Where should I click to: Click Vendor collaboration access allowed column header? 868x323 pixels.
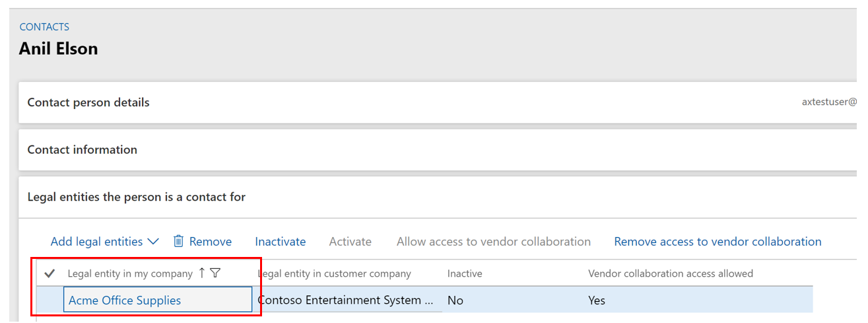tap(671, 273)
